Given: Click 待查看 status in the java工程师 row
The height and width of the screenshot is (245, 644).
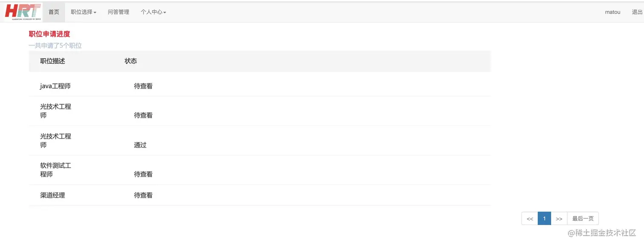Looking at the screenshot, I should point(143,86).
